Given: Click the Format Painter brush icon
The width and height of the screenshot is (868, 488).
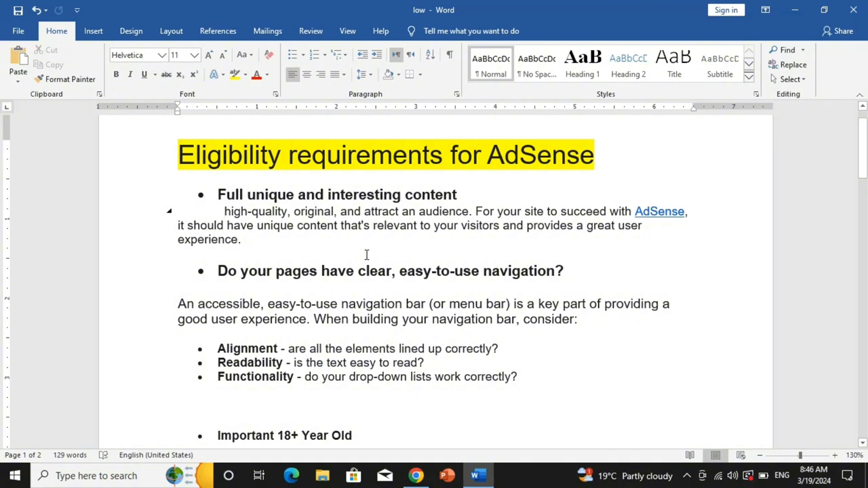Looking at the screenshot, I should 39,79.
